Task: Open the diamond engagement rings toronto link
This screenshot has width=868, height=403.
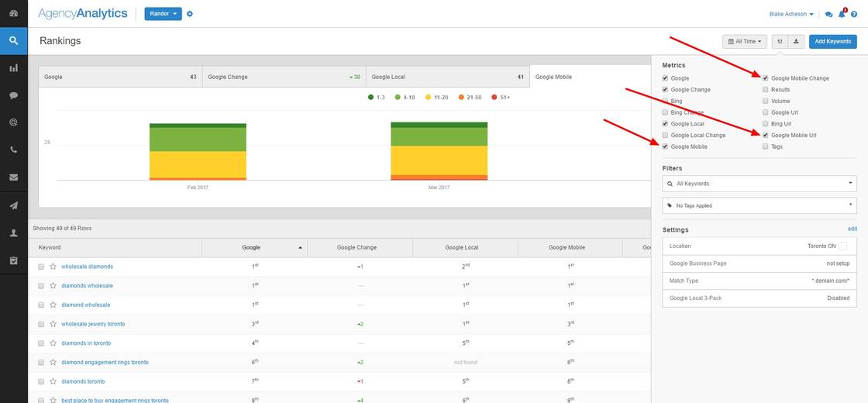Action: pyautogui.click(x=105, y=362)
